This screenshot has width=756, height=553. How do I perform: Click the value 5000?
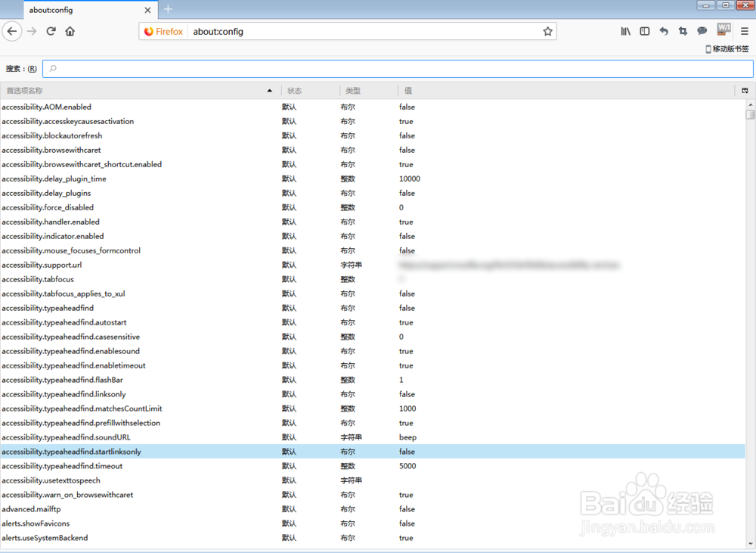point(408,466)
